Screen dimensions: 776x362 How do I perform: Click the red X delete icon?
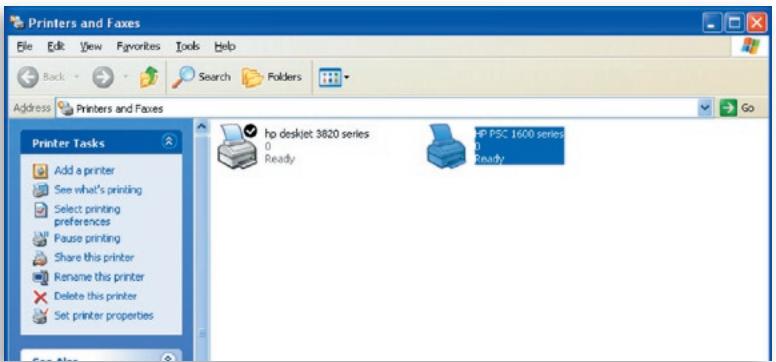[x=40, y=297]
